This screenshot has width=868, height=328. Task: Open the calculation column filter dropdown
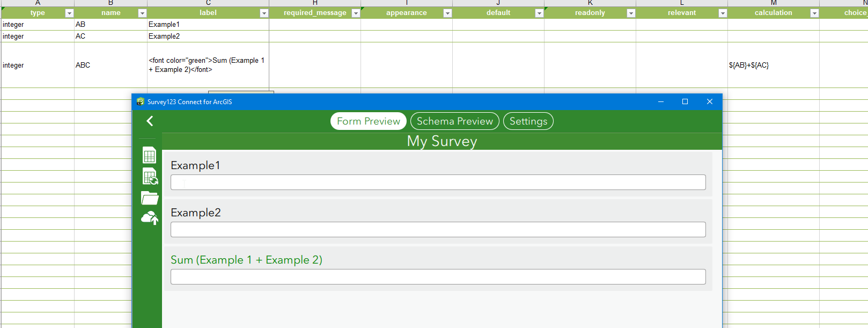click(814, 13)
